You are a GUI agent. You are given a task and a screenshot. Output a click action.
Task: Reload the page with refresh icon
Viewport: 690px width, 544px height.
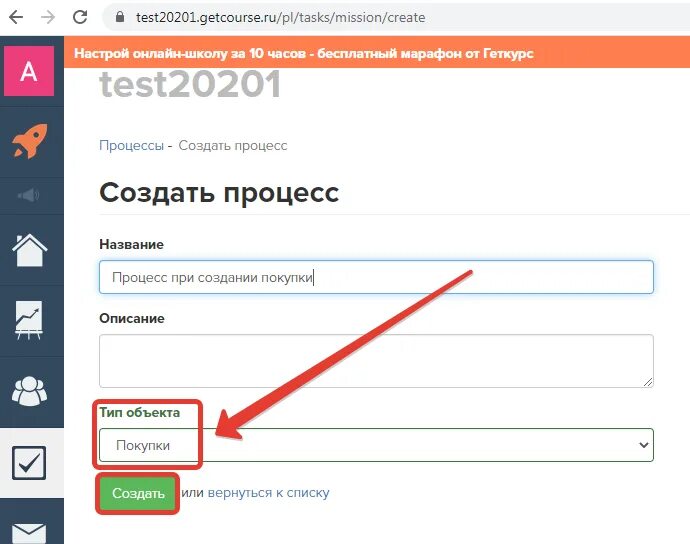[x=80, y=17]
